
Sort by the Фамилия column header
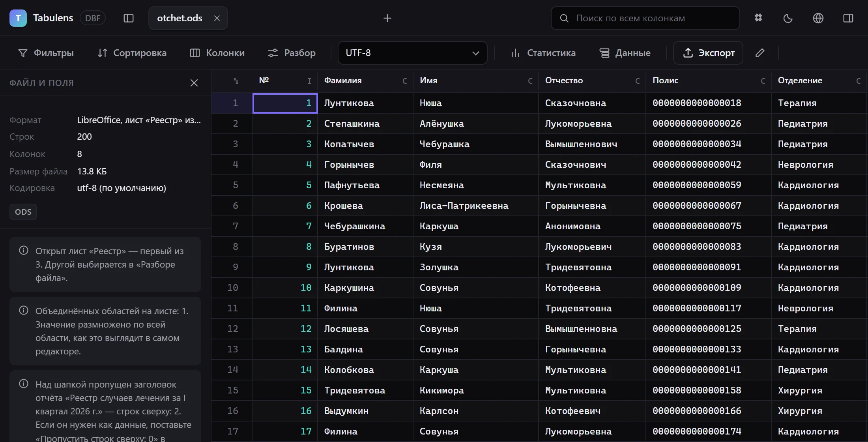pyautogui.click(x=343, y=81)
